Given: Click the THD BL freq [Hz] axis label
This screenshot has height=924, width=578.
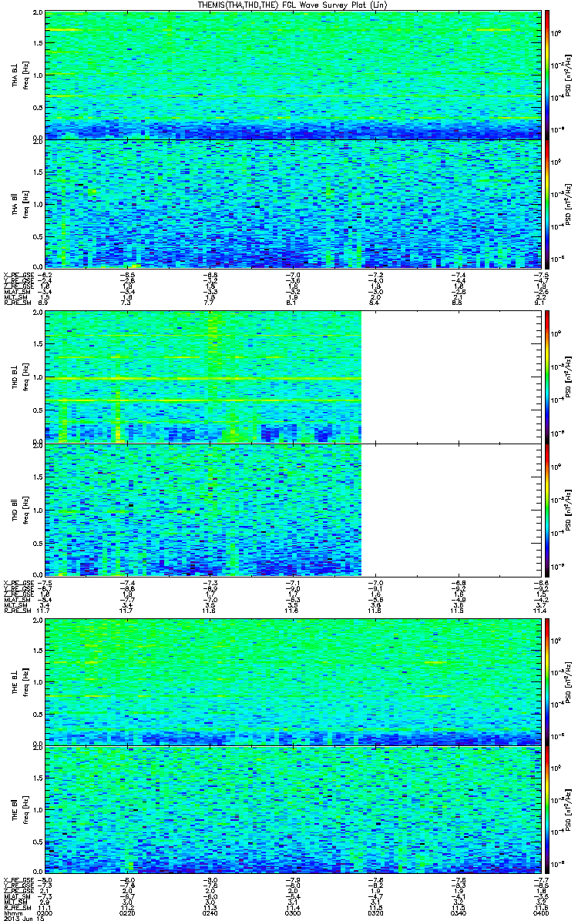Looking at the screenshot, I should click(25, 377).
